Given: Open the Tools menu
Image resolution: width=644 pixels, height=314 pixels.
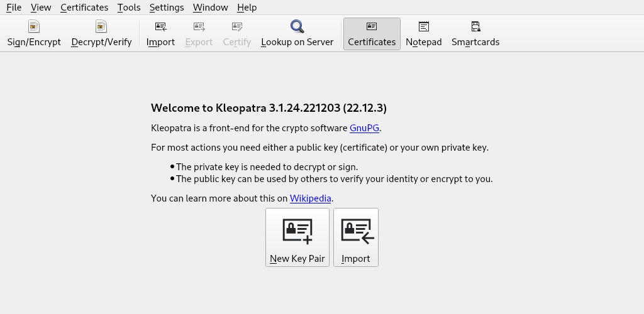Looking at the screenshot, I should (x=129, y=8).
